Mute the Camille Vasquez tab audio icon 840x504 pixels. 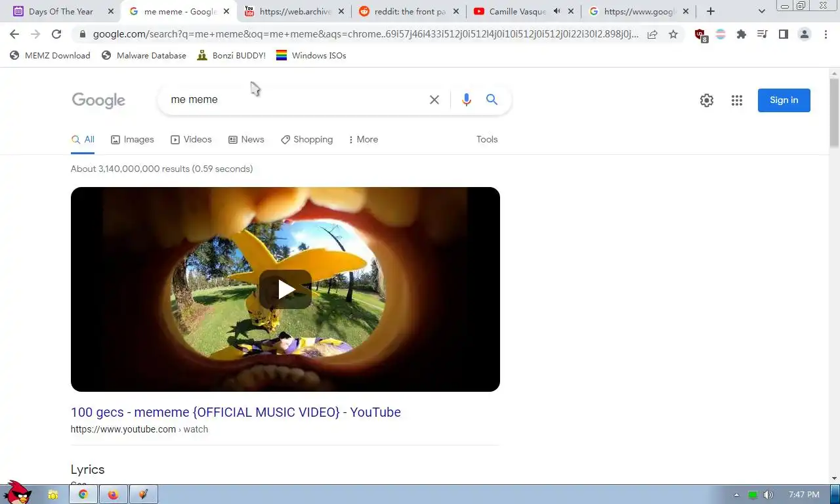(556, 11)
